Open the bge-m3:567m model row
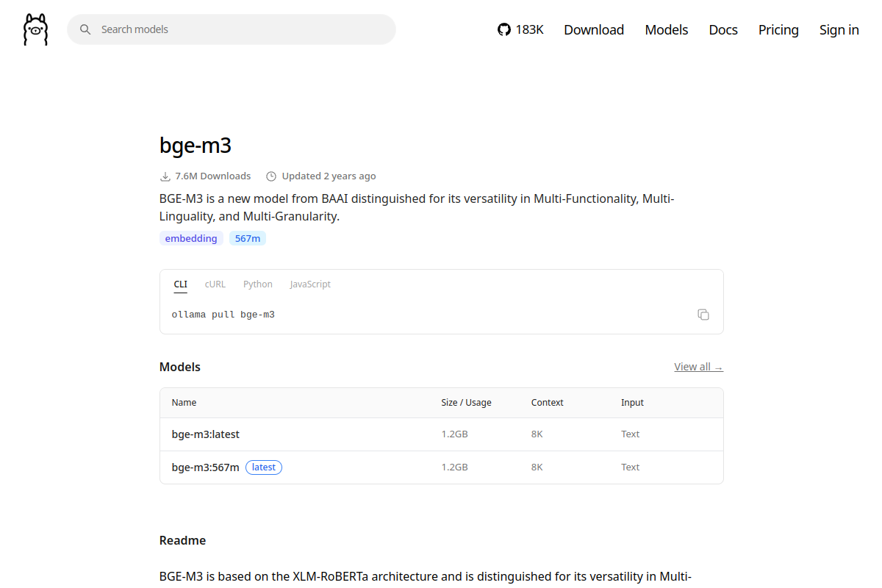This screenshot has height=588, width=882. [x=442, y=467]
